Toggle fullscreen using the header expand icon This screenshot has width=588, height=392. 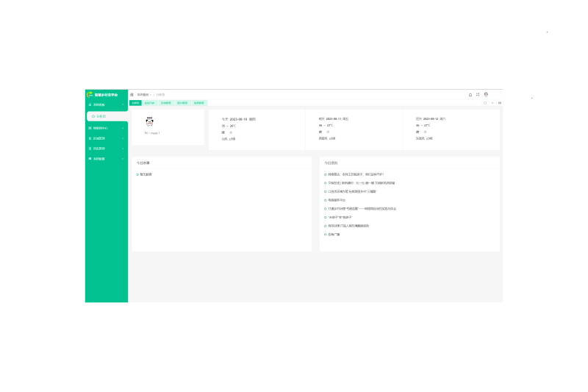(x=478, y=95)
